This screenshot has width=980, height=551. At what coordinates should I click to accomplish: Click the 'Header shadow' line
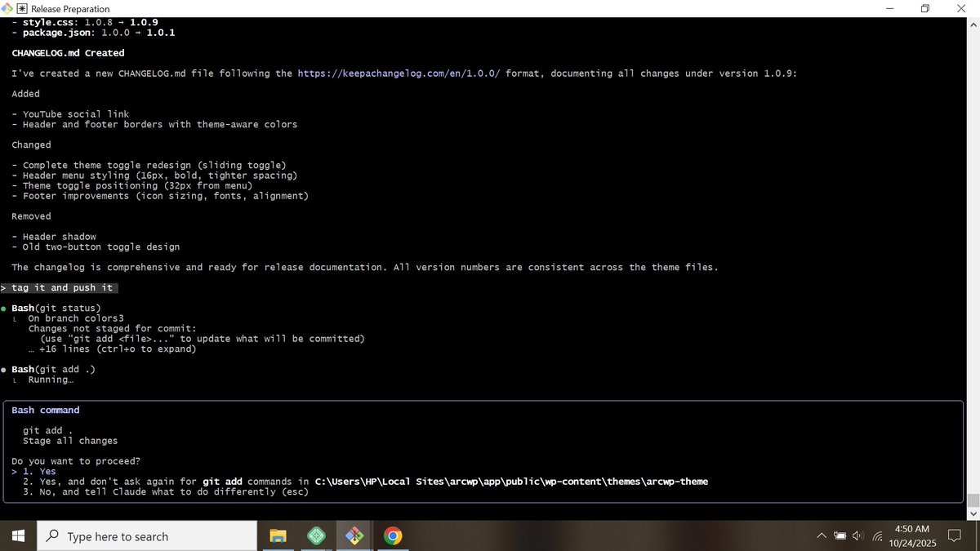[59, 237]
